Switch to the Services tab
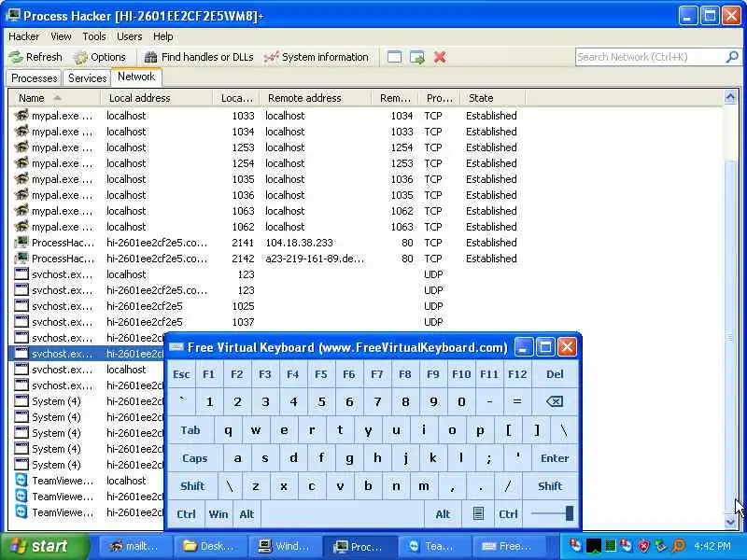Image resolution: width=747 pixels, height=560 pixels. point(87,78)
